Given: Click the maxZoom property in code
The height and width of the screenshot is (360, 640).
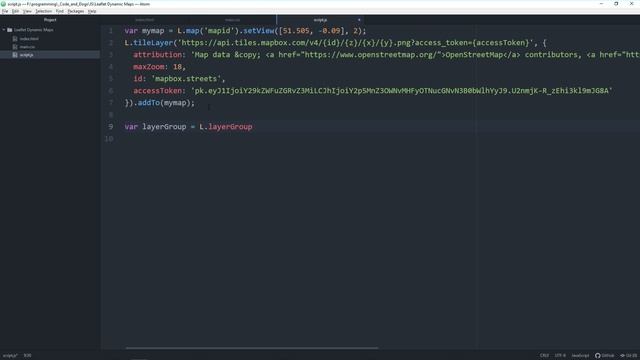Looking at the screenshot, I should pos(149,67).
